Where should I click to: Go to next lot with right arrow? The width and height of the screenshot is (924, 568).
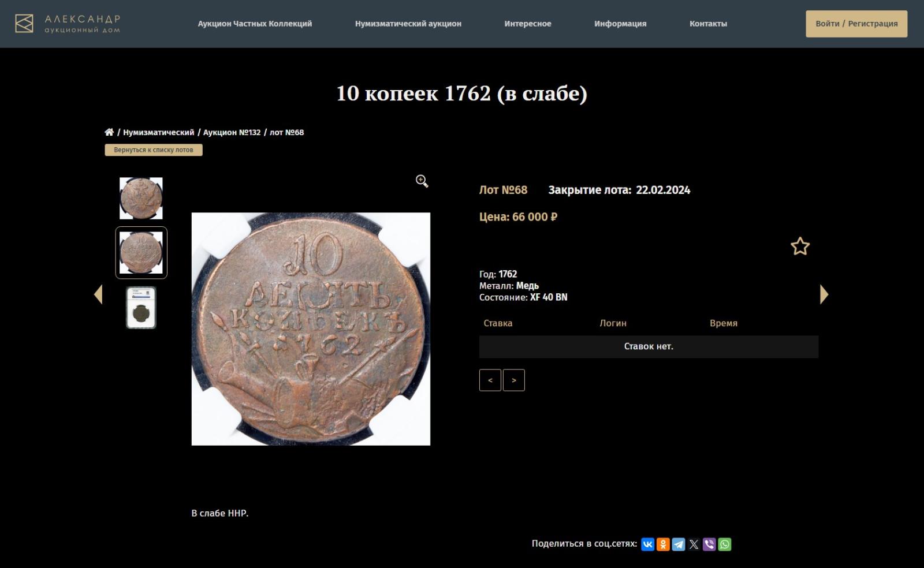pyautogui.click(x=824, y=294)
